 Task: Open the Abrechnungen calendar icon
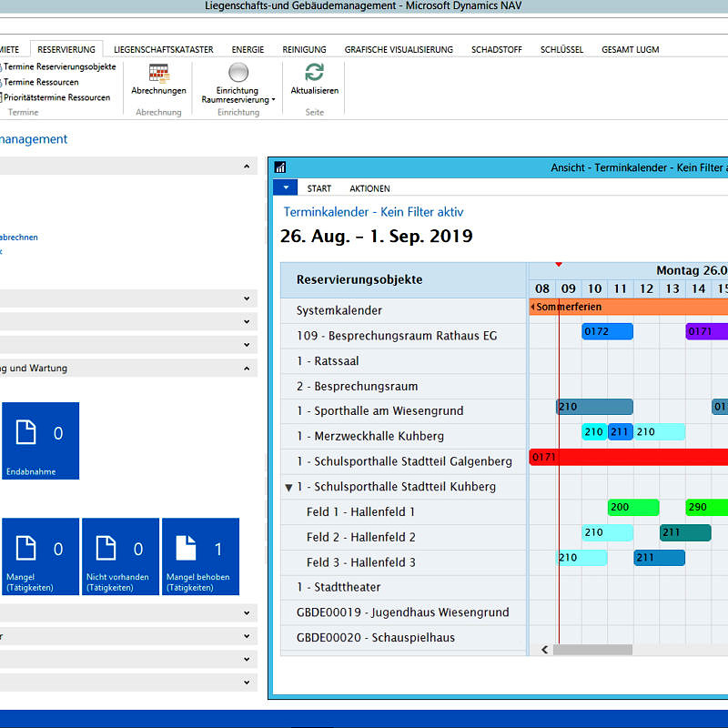click(158, 74)
